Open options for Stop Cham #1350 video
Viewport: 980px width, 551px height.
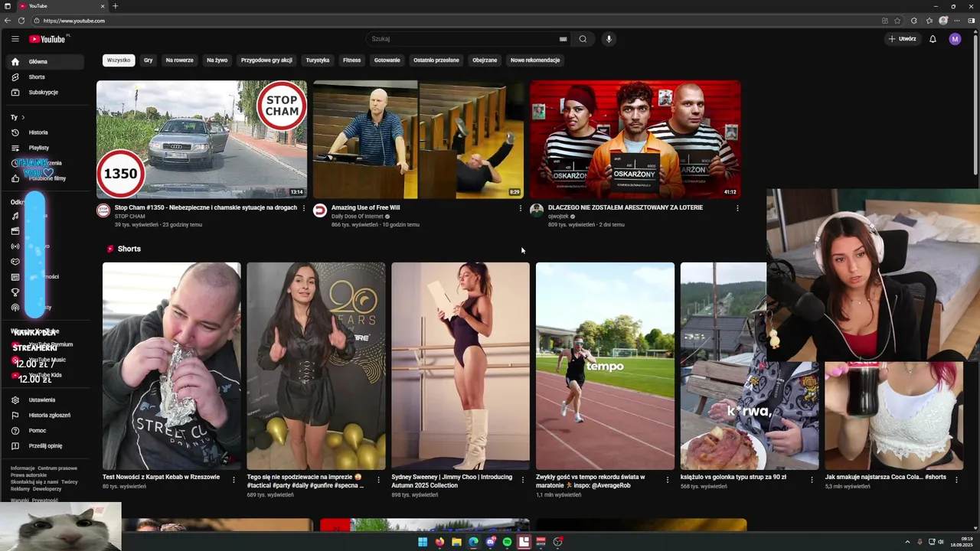[x=304, y=208]
